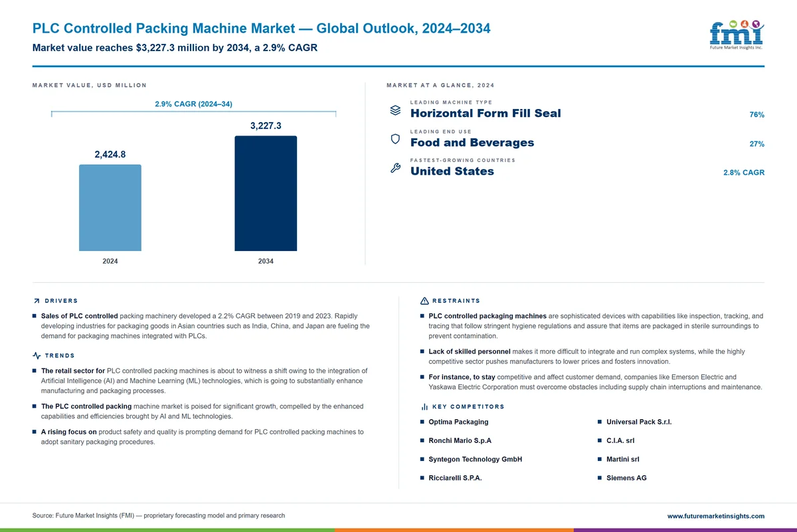This screenshot has height=532, width=797.
Task: Click the Siemens AG competitor entry
Action: [626, 478]
